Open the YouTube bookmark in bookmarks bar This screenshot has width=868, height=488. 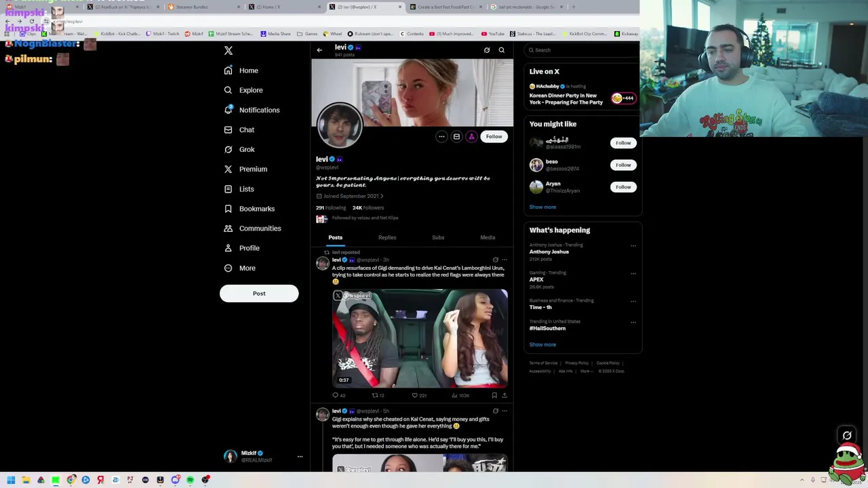[x=493, y=34]
